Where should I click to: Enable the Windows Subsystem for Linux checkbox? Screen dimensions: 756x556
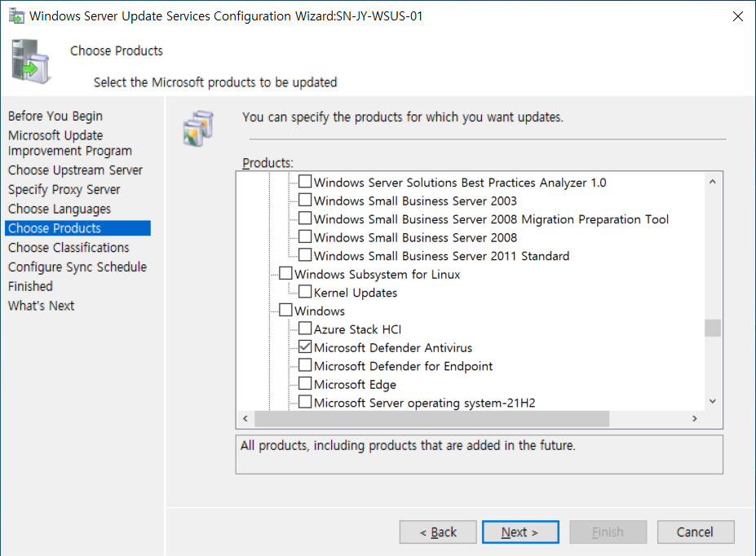[285, 273]
